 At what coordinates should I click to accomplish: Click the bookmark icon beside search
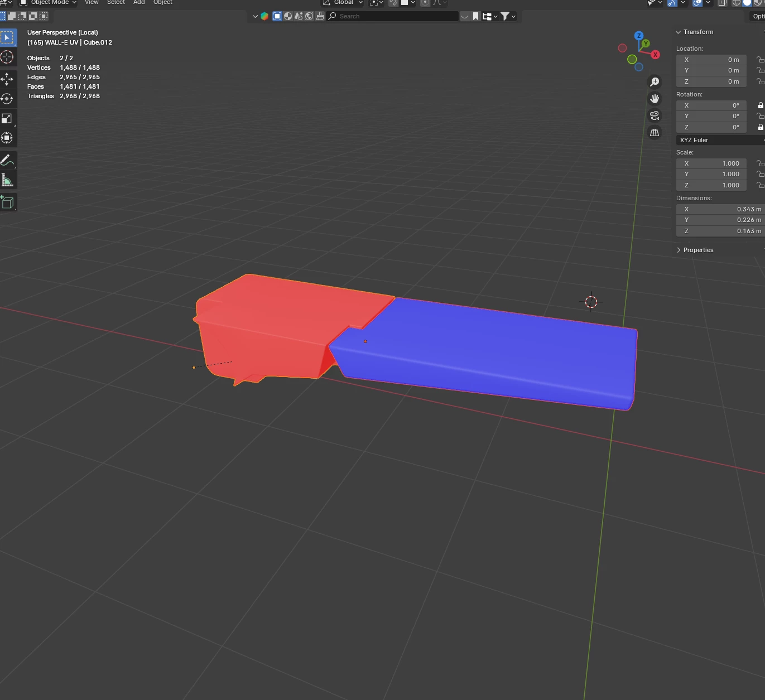coord(476,16)
